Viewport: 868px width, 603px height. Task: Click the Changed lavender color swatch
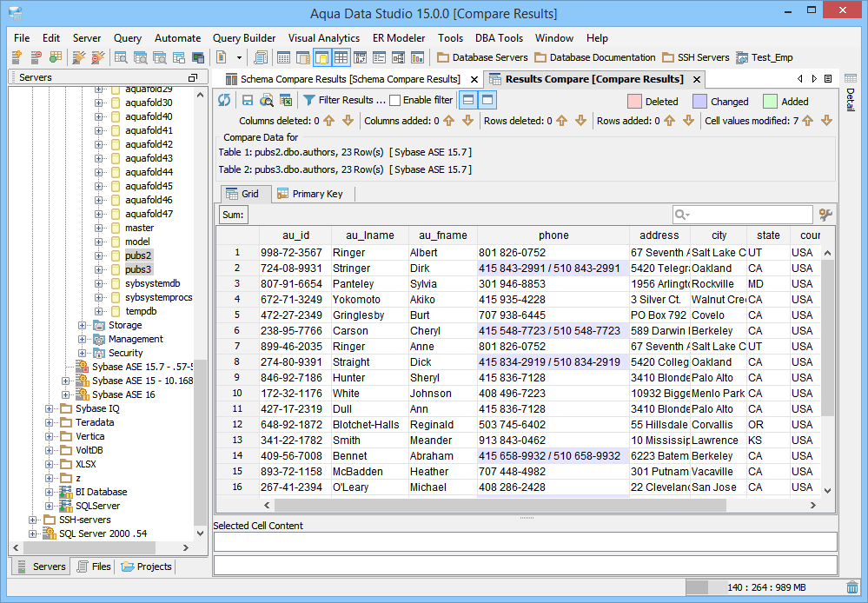point(699,102)
